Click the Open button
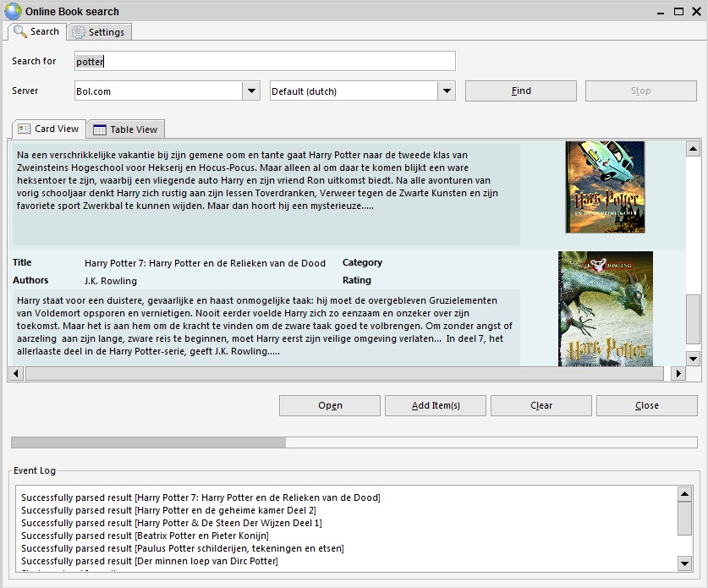Viewport: 708px width, 588px height. [x=330, y=405]
